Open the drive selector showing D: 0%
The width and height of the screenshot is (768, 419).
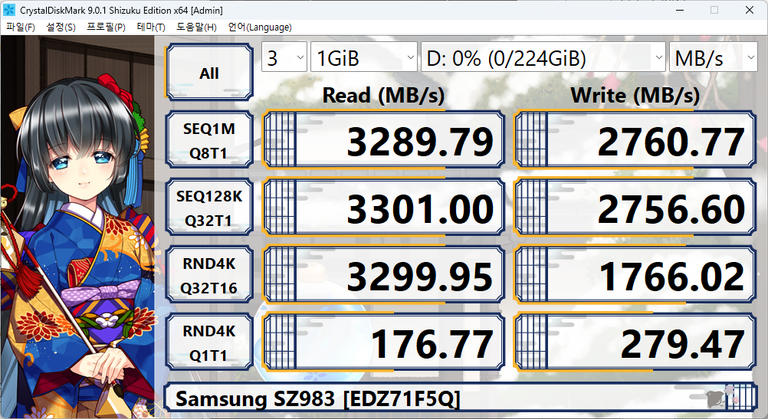[543, 58]
